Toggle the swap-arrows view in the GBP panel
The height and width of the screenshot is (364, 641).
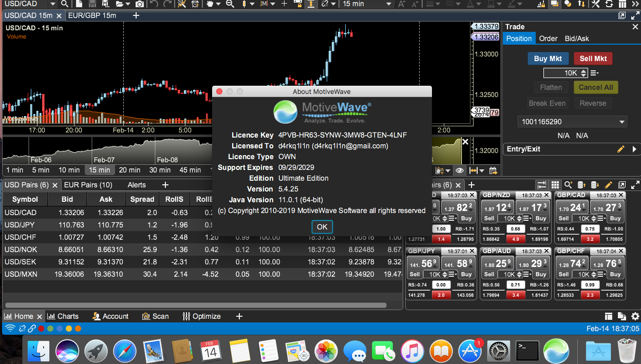542,185
